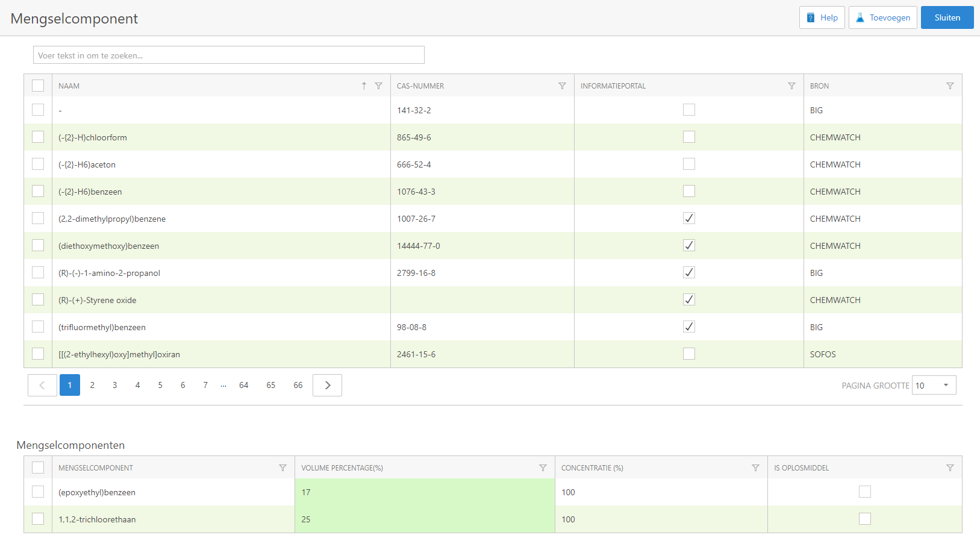Open filter for MENGSELCOMPONENT column
The image size is (980, 538).
pyautogui.click(x=282, y=468)
